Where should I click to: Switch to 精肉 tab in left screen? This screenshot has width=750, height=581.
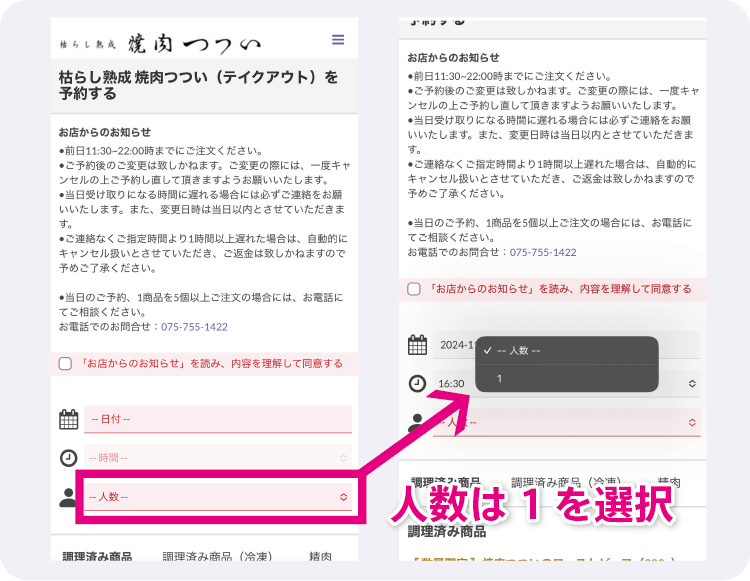(x=320, y=556)
